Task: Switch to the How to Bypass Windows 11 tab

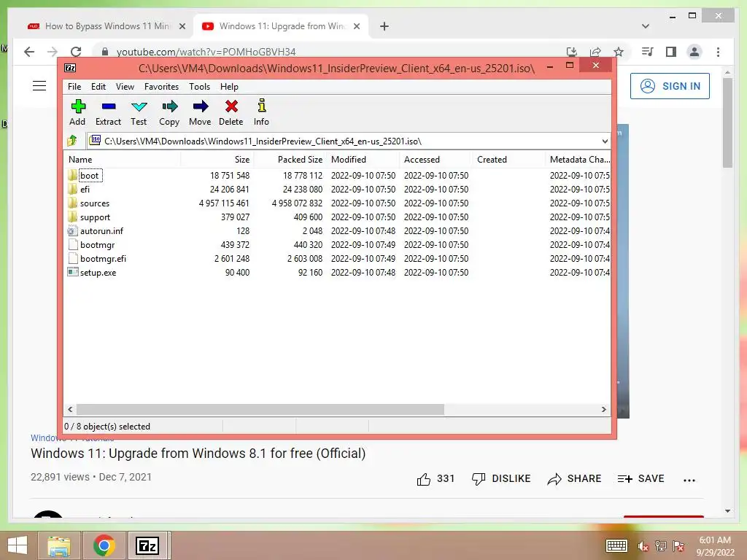Action: (x=107, y=26)
